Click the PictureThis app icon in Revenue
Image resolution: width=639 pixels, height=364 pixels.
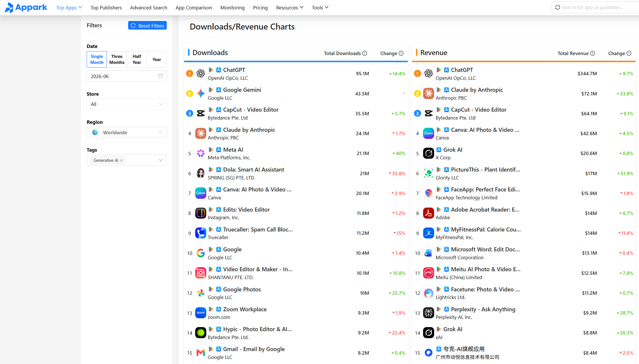pyautogui.click(x=428, y=173)
